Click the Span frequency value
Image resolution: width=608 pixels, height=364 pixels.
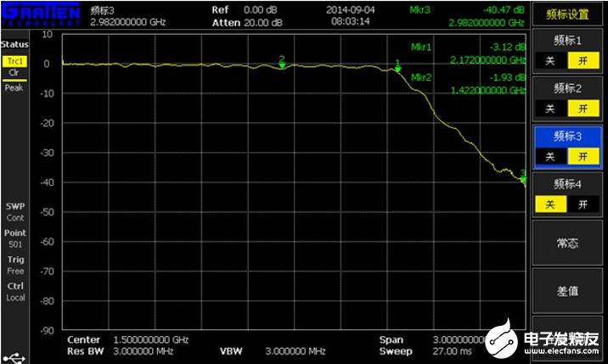459,339
